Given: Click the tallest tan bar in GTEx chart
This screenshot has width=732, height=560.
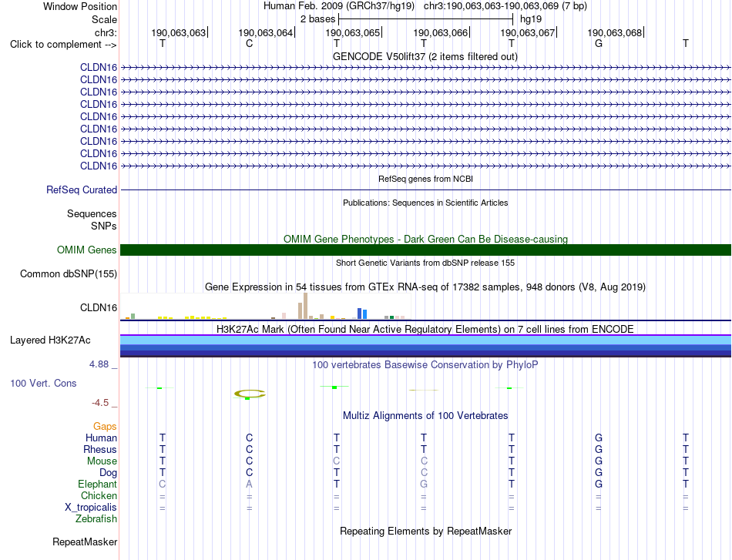Looking at the screenshot, I should (305, 306).
